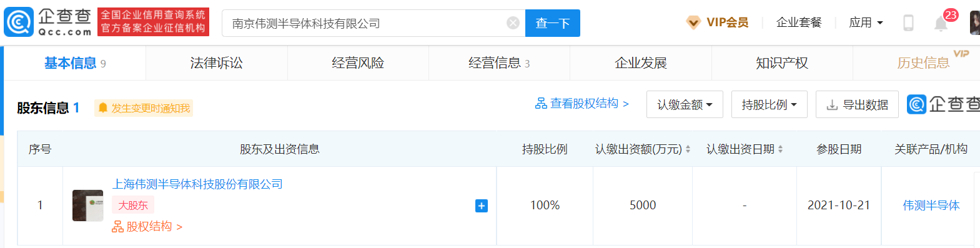The image size is (980, 248).
Task: Open the 持股比例 filter dropdown
Action: [x=770, y=104]
